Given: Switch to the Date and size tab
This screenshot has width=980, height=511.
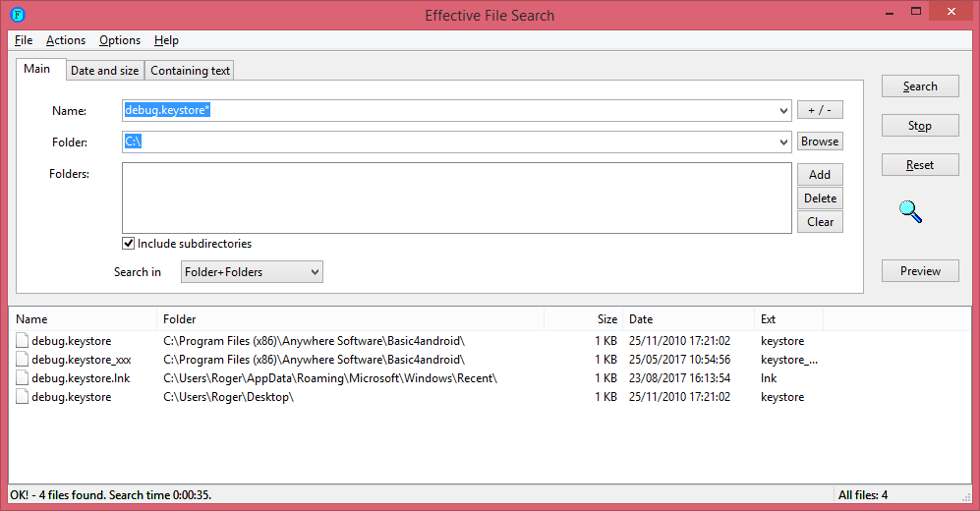Looking at the screenshot, I should pyautogui.click(x=104, y=71).
